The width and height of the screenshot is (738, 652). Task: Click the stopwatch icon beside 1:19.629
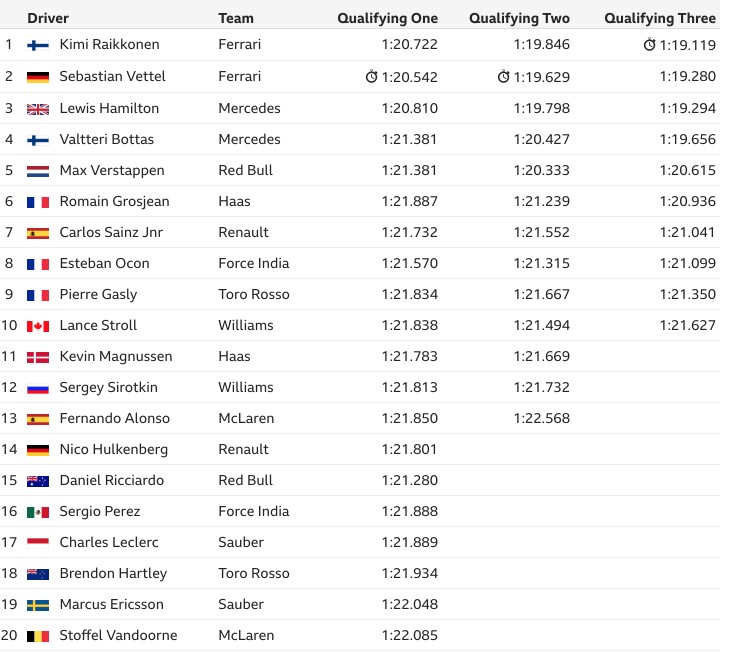(x=503, y=76)
